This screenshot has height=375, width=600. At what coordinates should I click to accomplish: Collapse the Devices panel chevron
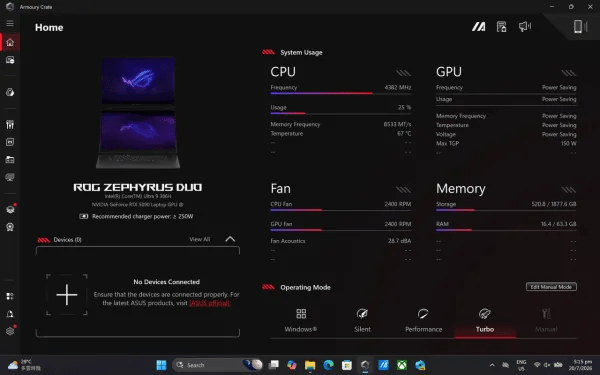pyautogui.click(x=230, y=239)
